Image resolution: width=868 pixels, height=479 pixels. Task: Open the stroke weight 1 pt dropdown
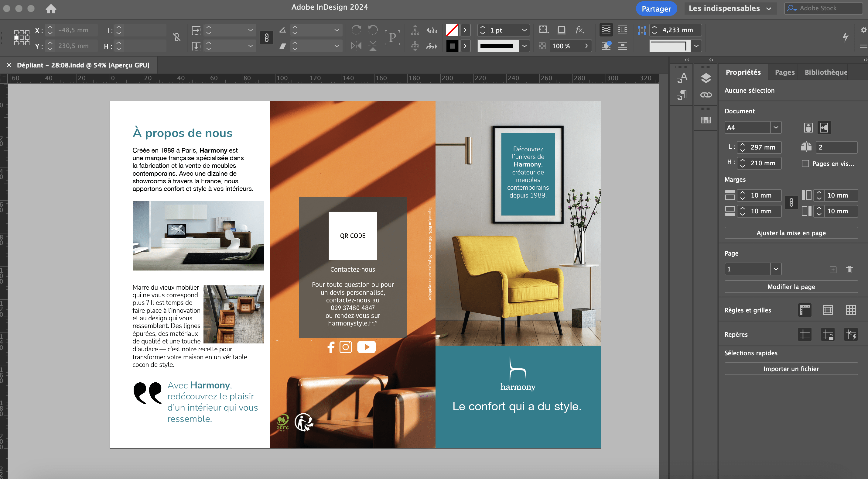coord(524,30)
